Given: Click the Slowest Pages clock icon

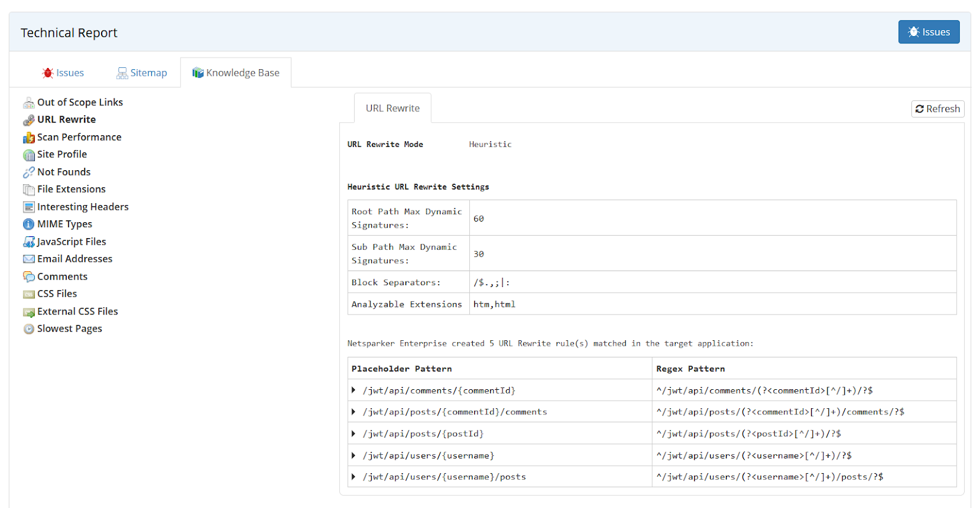Looking at the screenshot, I should 29,329.
